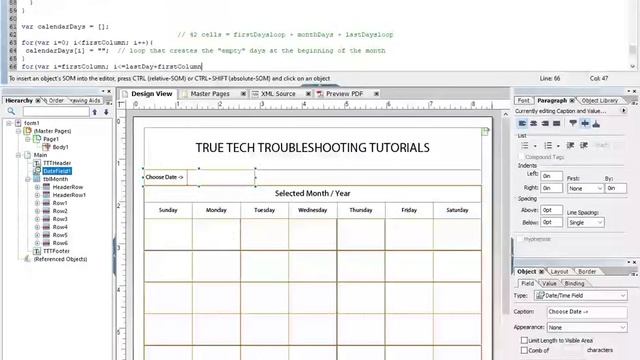Select TTTFooter in the hierarchy tree
Image resolution: width=640 pixels, height=360 pixels.
56,251
